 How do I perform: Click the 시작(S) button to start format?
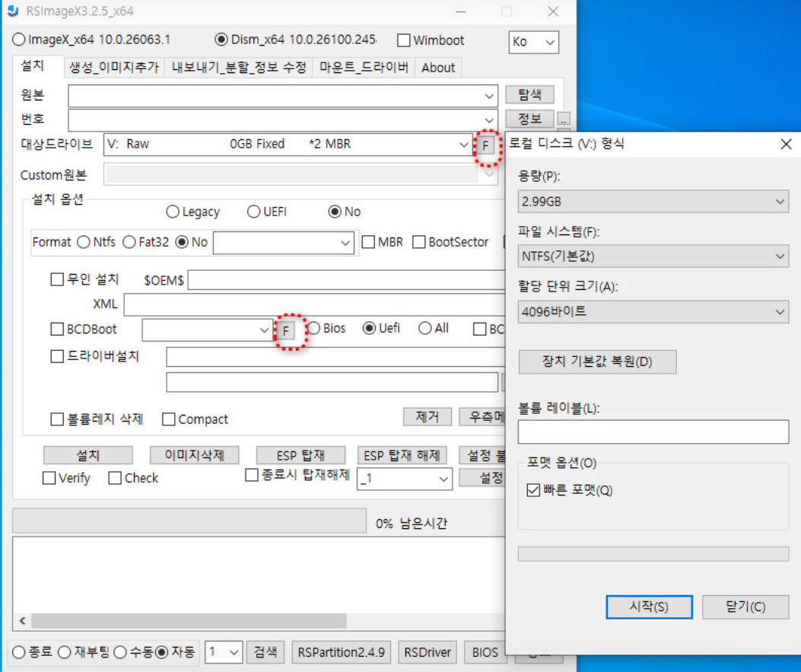[649, 607]
